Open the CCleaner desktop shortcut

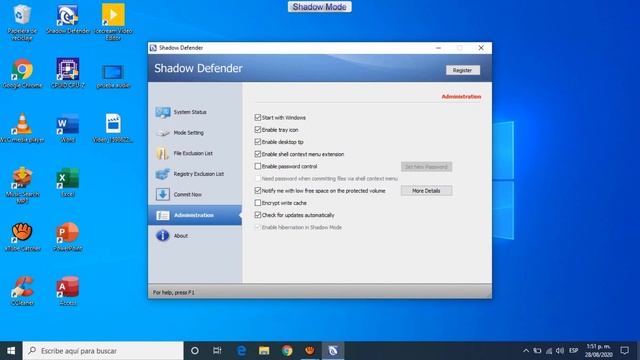pos(22,287)
